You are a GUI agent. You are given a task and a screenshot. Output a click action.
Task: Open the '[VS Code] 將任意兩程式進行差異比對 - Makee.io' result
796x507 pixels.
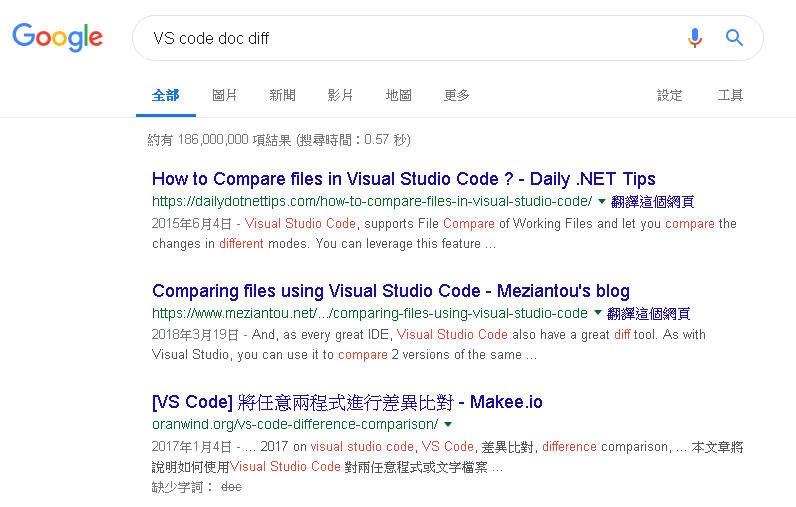347,402
